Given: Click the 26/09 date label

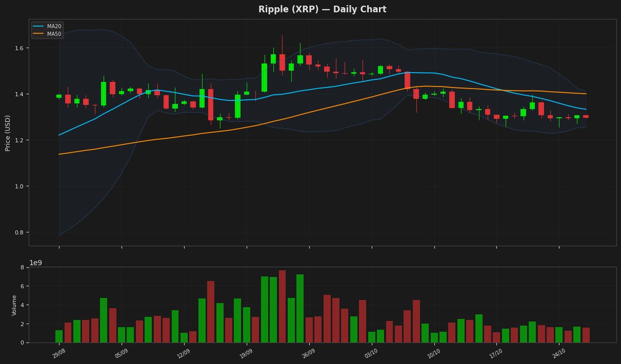Looking at the screenshot, I should (308, 354).
